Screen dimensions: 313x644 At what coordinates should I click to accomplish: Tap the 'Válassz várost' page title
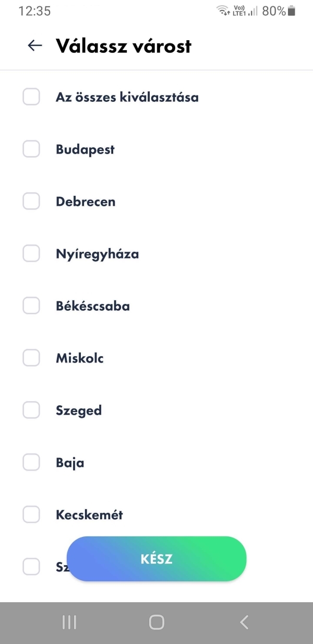(124, 46)
